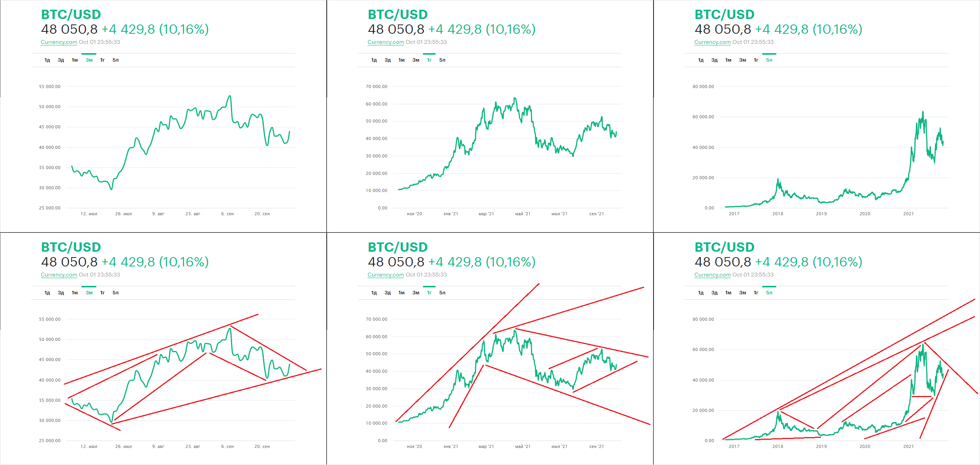Open Currency.com link in unannotated 5-year chart

tap(713, 42)
